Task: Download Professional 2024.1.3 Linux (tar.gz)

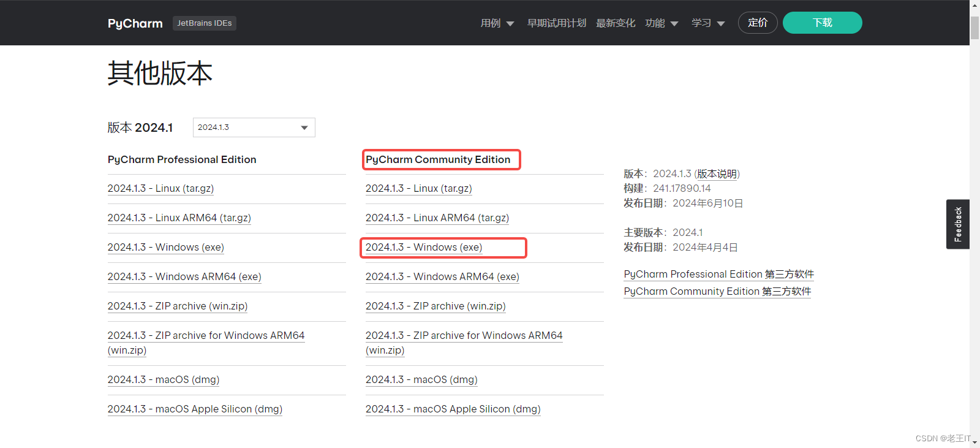Action: coord(160,189)
